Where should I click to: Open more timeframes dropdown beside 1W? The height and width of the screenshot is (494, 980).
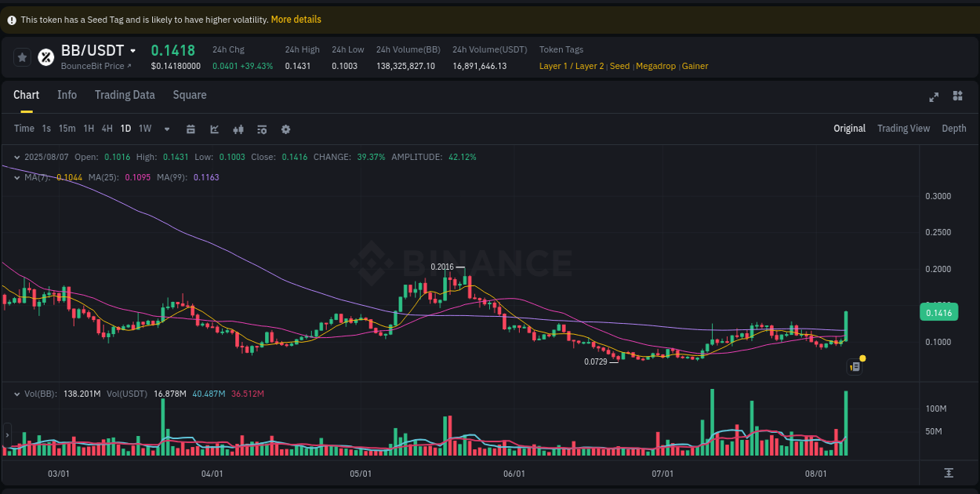[166, 128]
